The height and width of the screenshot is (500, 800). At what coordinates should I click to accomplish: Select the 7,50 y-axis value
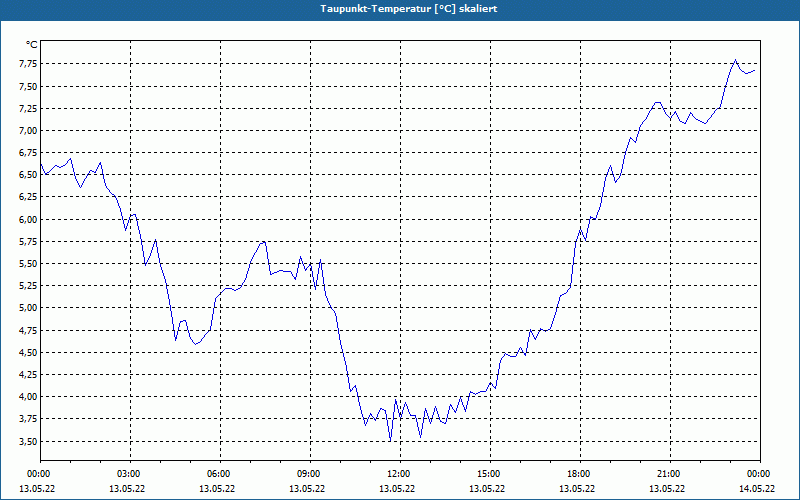[29, 86]
